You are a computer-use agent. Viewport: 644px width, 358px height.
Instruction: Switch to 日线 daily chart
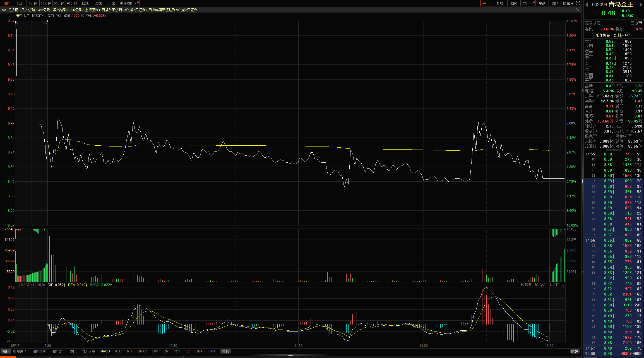(x=85, y=3)
